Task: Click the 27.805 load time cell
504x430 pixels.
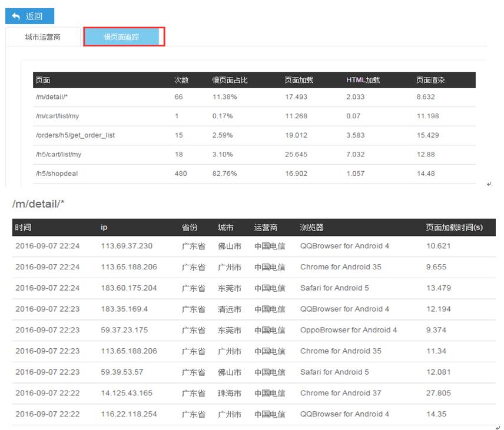Action: 439,393
